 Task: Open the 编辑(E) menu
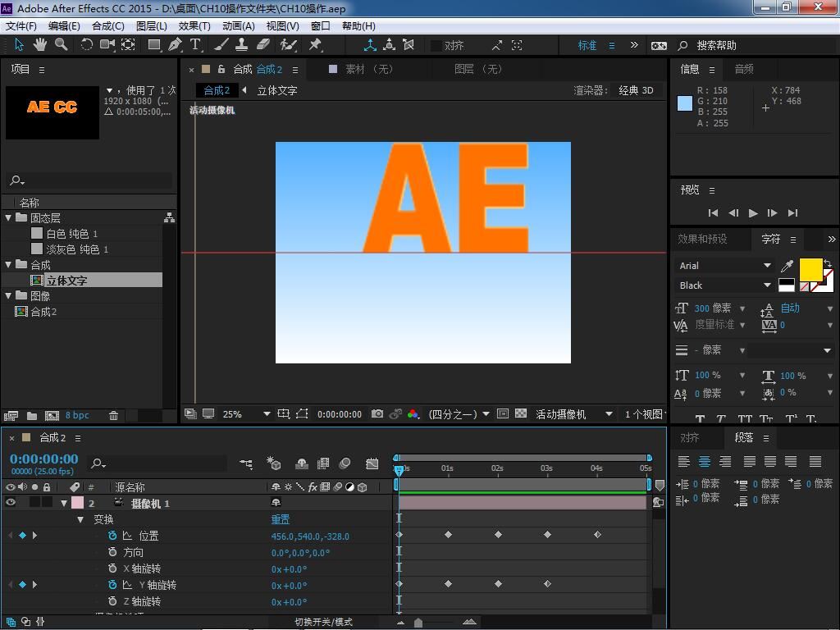pos(64,25)
